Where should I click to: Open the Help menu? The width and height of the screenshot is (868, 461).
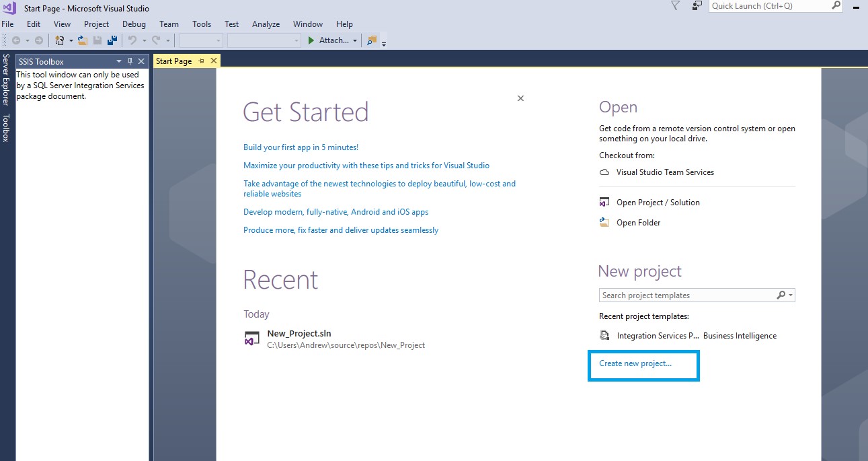point(344,24)
